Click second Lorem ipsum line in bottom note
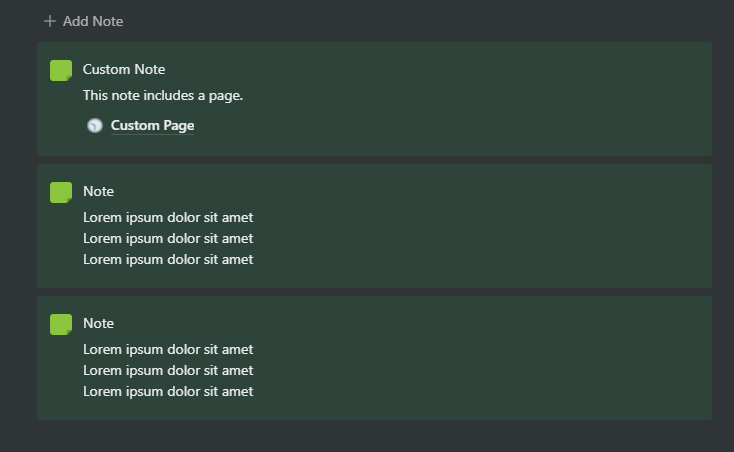Screen dimensions: 734x452 [168, 370]
